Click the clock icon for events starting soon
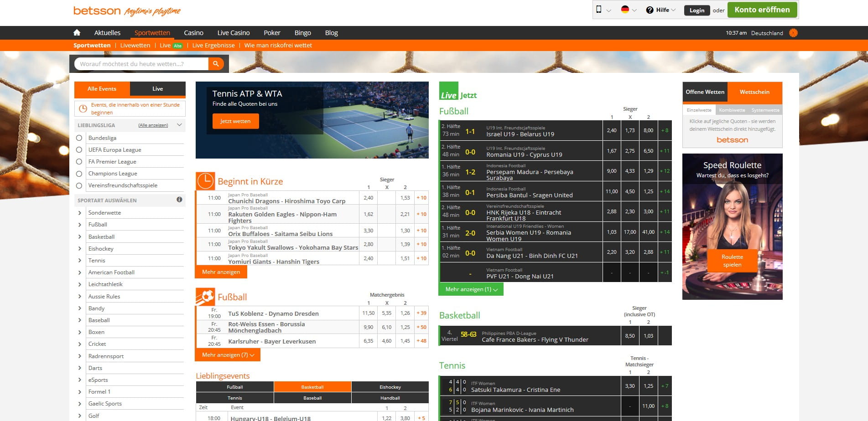Image resolution: width=868 pixels, height=421 pixels. [x=83, y=108]
